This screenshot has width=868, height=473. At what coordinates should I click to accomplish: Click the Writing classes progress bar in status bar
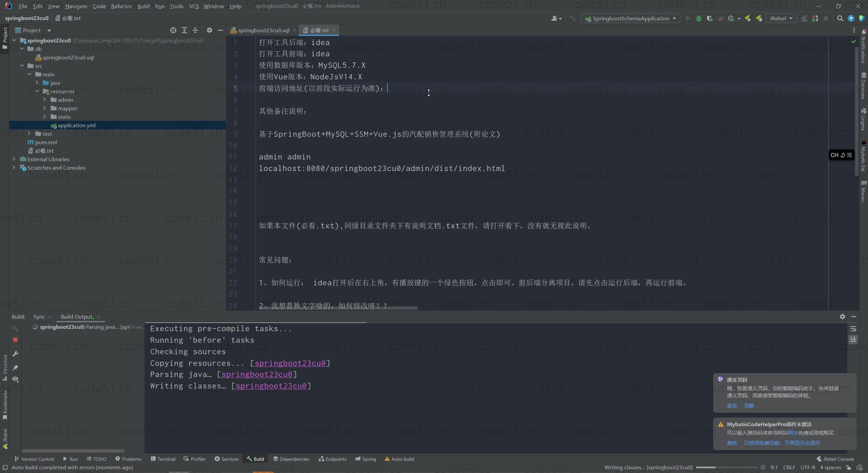726,468
